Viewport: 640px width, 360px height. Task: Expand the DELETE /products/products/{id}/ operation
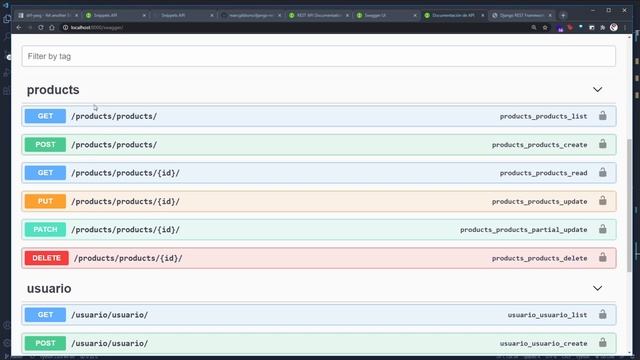click(x=319, y=258)
